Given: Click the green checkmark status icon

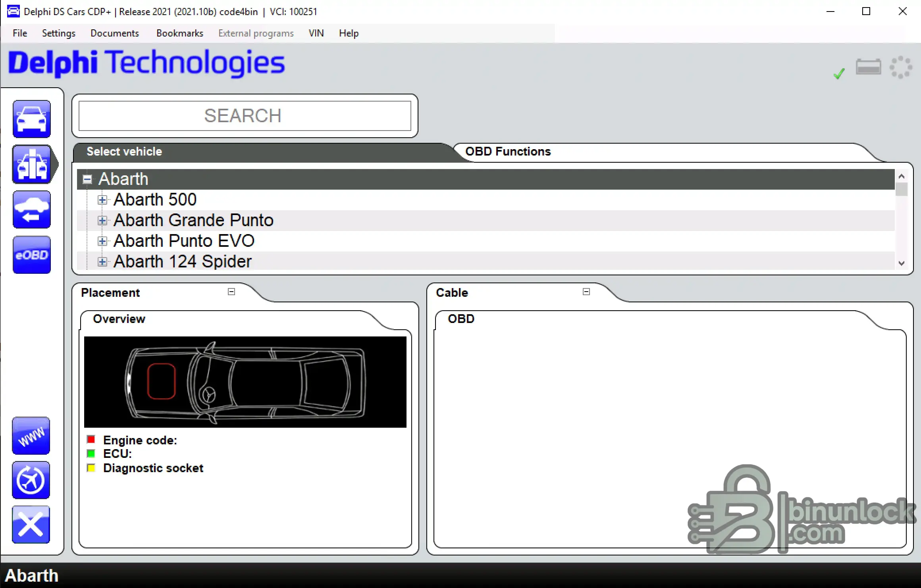Looking at the screenshot, I should (839, 73).
